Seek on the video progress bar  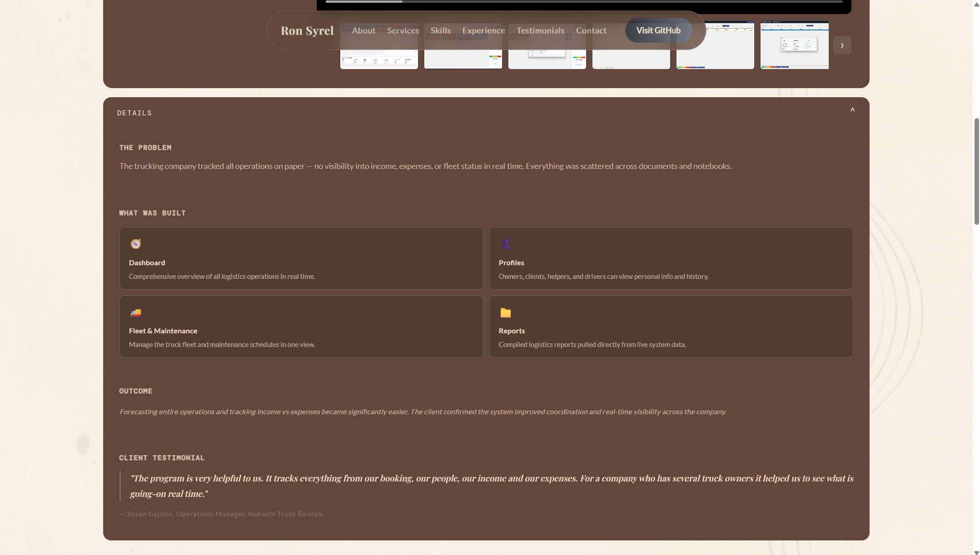[x=584, y=2]
